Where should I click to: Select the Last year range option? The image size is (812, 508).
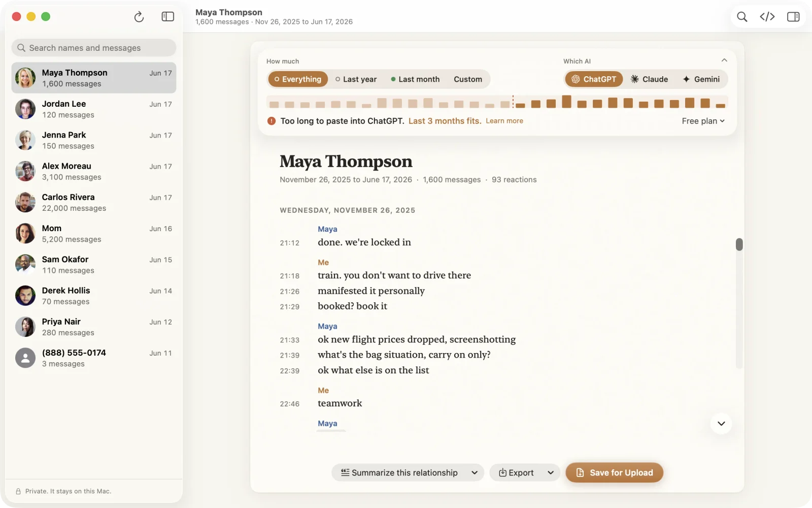pyautogui.click(x=356, y=79)
